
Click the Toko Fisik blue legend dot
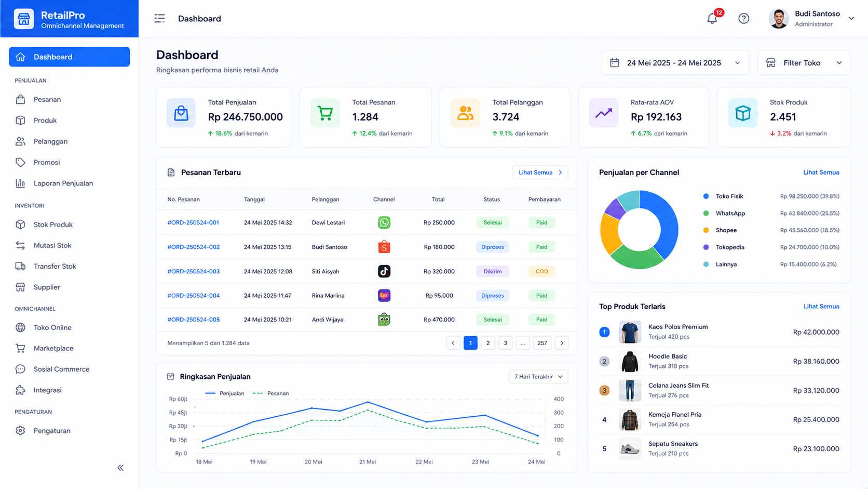coord(706,196)
